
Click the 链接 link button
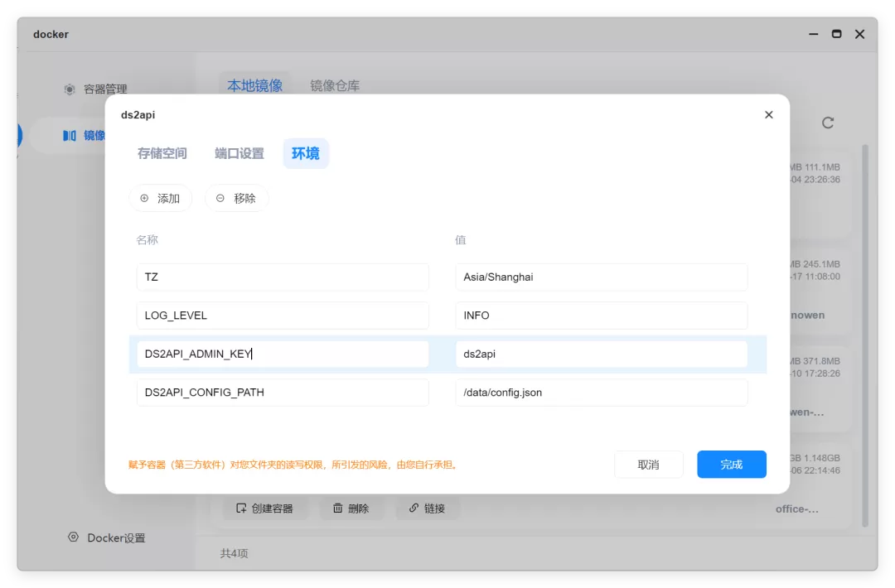(427, 508)
